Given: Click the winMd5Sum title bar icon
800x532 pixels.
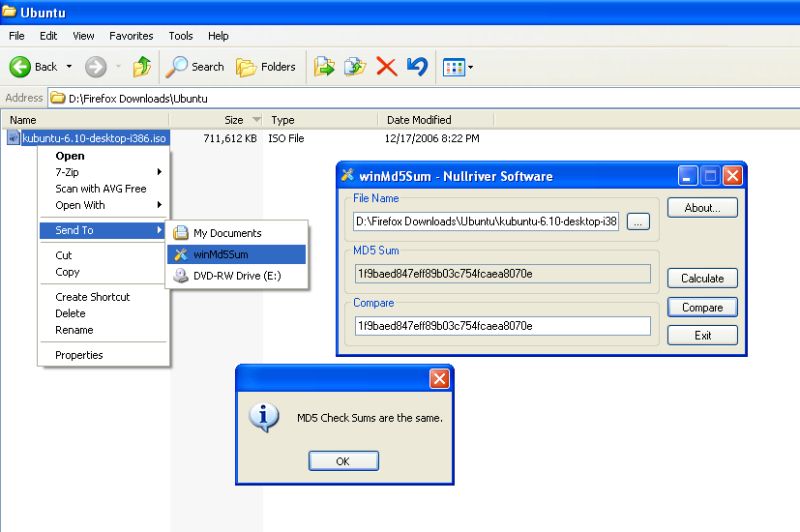Looking at the screenshot, I should [347, 175].
